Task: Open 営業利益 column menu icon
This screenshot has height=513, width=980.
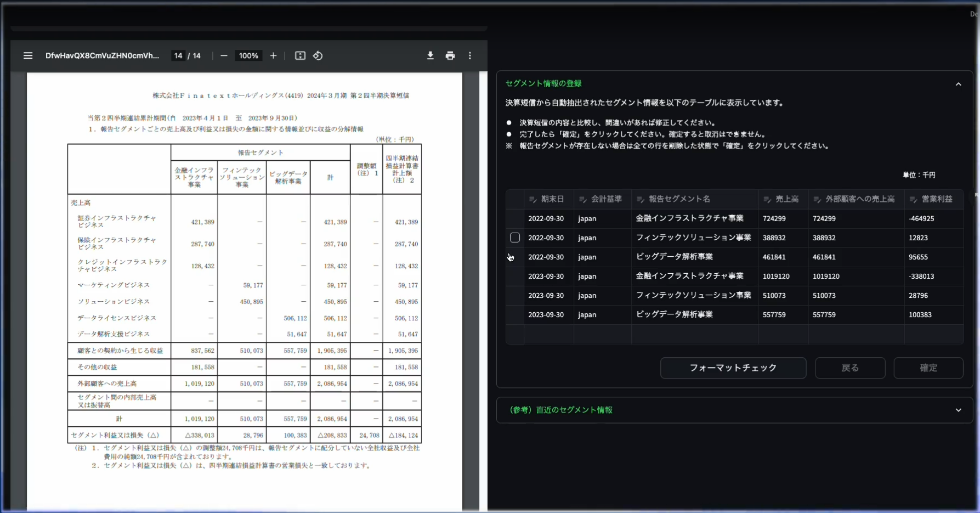Action: pyautogui.click(x=913, y=199)
